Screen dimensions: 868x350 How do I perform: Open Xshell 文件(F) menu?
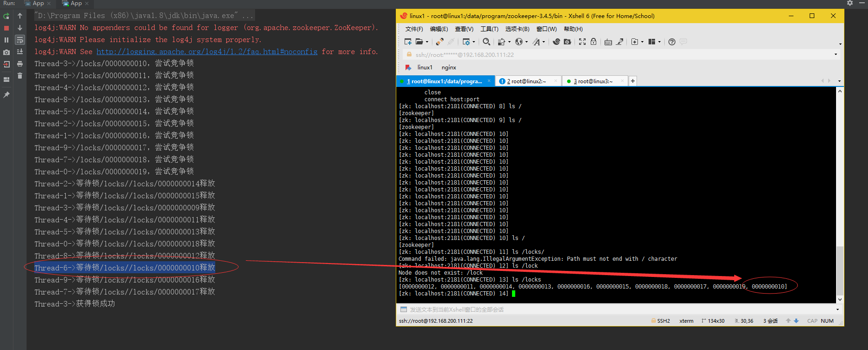[414, 29]
